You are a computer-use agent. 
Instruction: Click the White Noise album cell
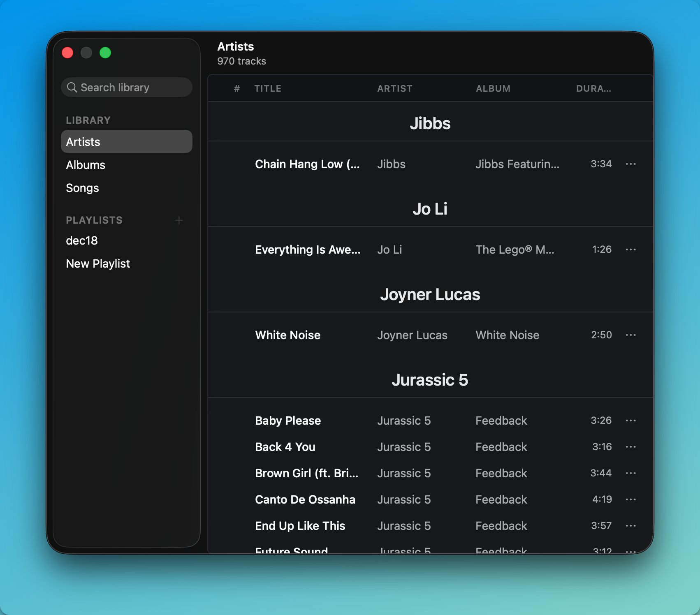click(508, 335)
